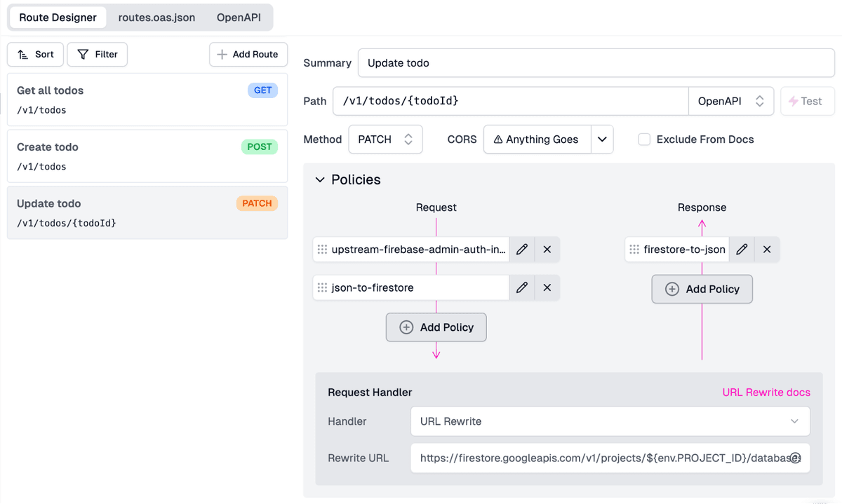Viewport: 842px width, 504px height.
Task: Run a request with the lightning Test icon
Action: (x=798, y=101)
